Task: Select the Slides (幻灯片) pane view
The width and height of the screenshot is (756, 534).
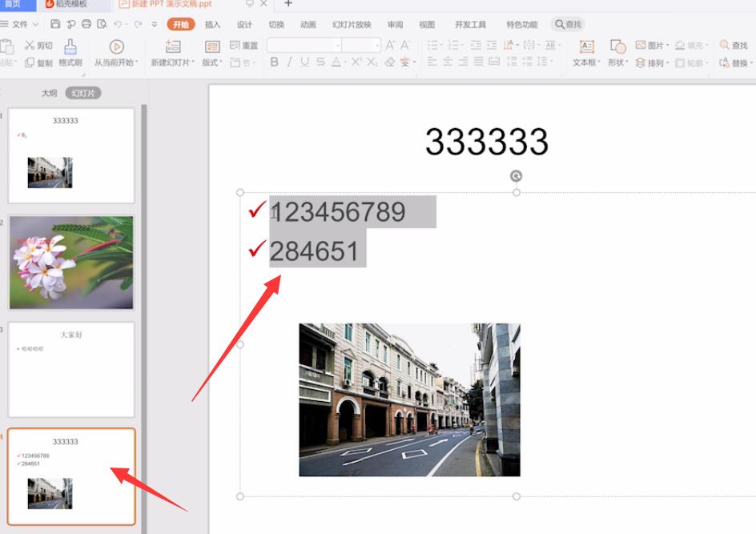Action: point(83,93)
